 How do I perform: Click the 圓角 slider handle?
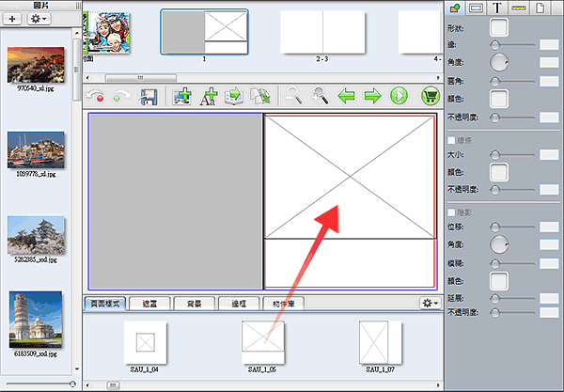(495, 82)
